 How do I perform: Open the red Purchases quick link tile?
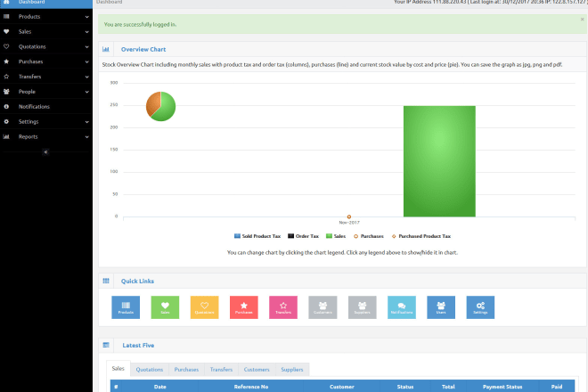tap(244, 307)
